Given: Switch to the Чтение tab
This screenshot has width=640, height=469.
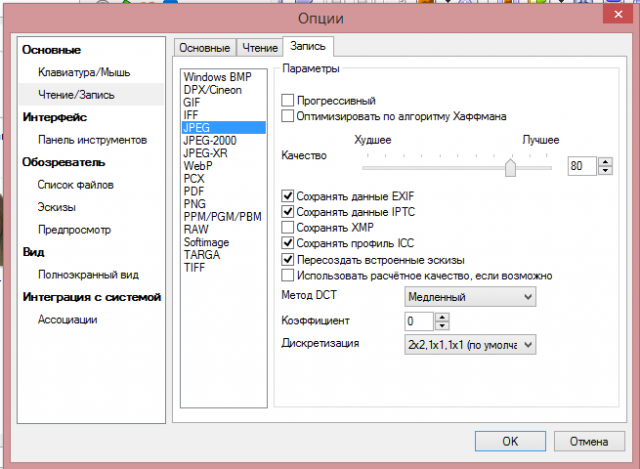Looking at the screenshot, I should point(260,48).
